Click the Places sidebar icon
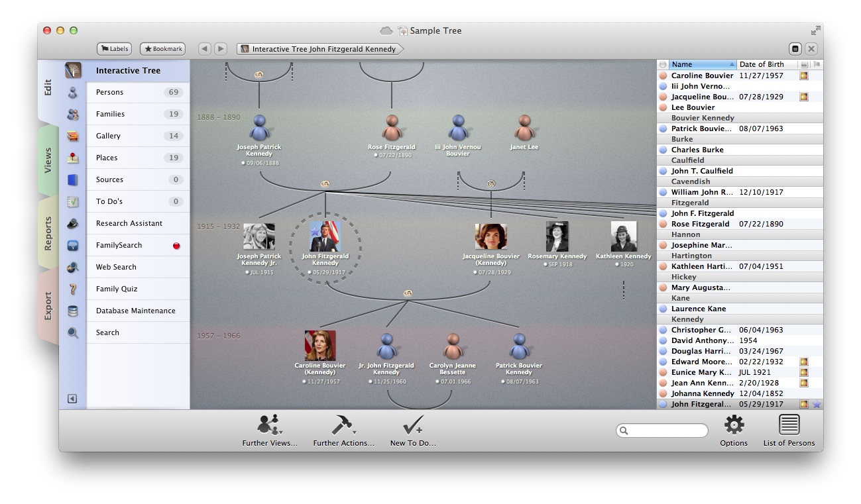This screenshot has width=861, height=504. coord(73,158)
